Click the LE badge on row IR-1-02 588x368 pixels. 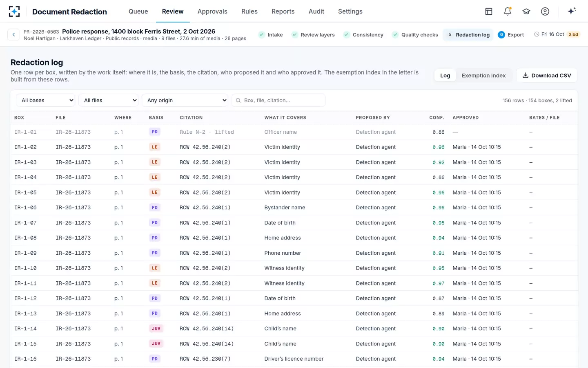click(x=155, y=147)
